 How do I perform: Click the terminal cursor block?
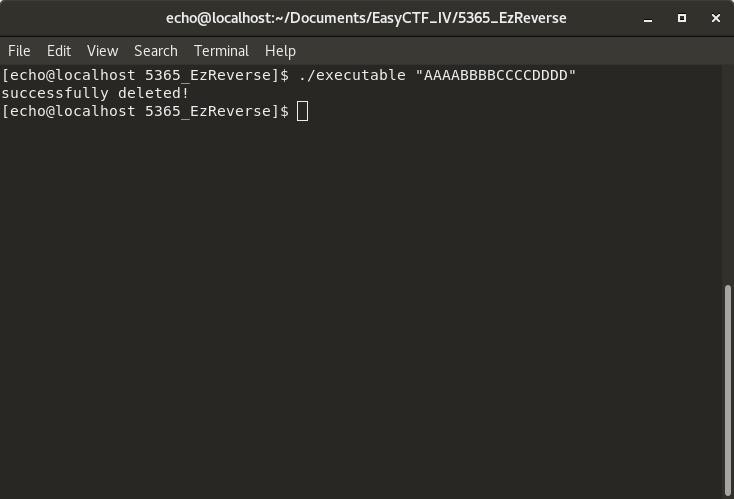coord(302,111)
